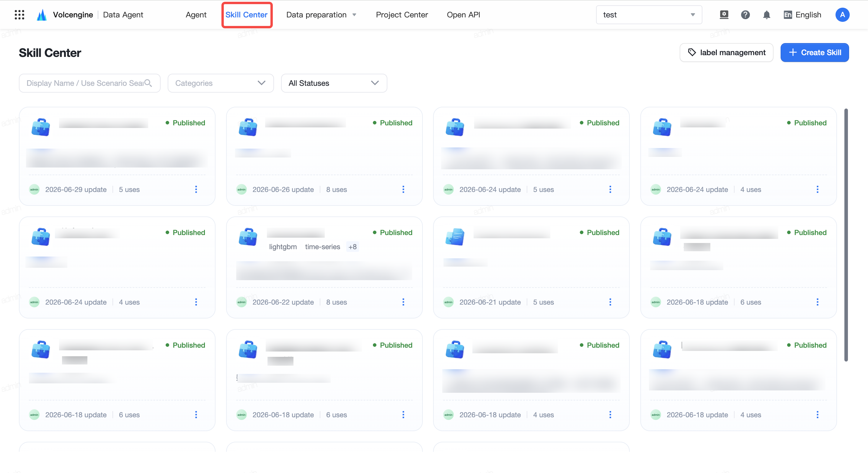Expand the Data preparation menu
The image size is (868, 473).
pos(321,15)
